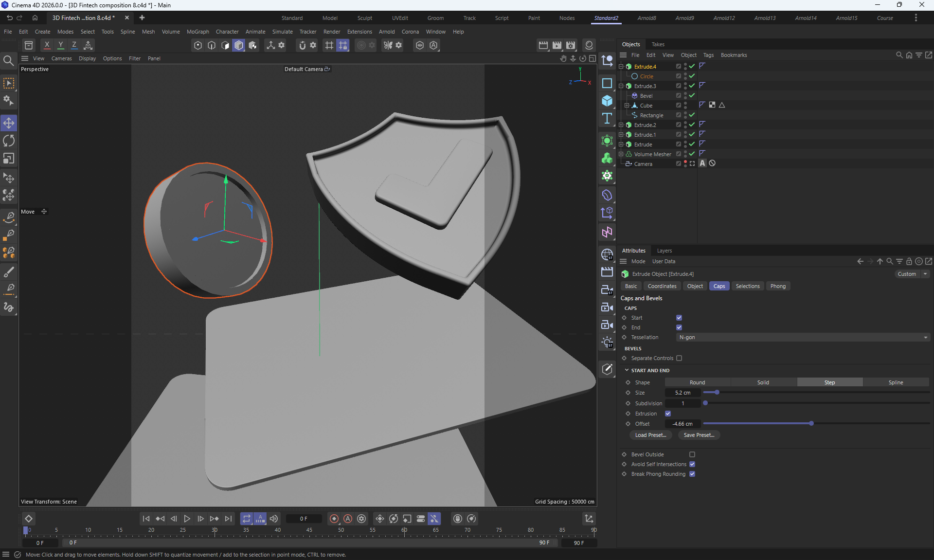Enable the Bevel Outside checkbox
Viewport: 934px width, 560px height.
point(692,454)
